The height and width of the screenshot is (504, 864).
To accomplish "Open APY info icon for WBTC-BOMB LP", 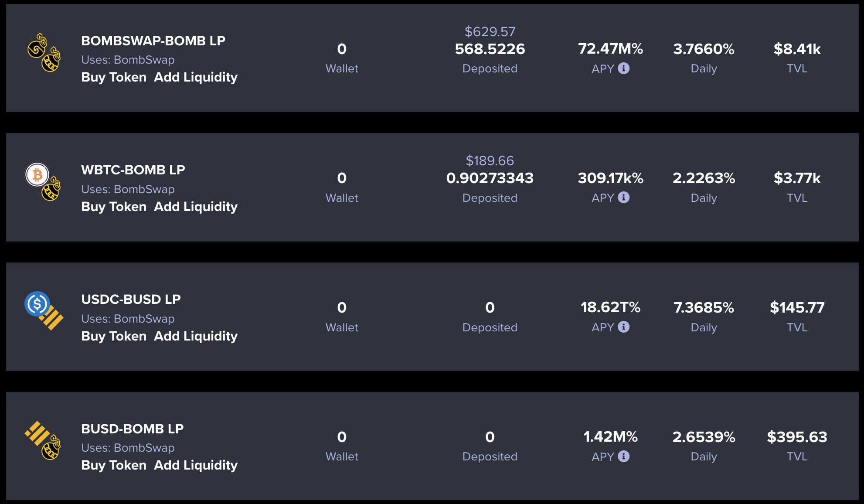I will (x=624, y=198).
